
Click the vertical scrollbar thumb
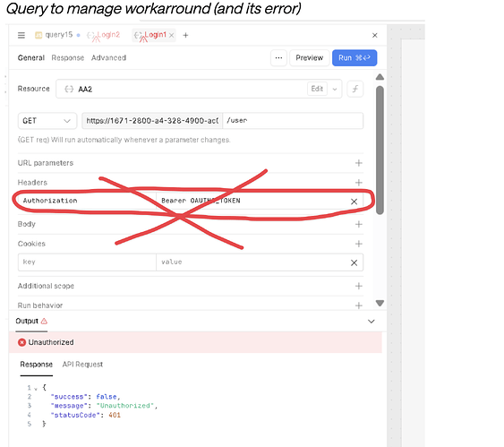(x=380, y=150)
